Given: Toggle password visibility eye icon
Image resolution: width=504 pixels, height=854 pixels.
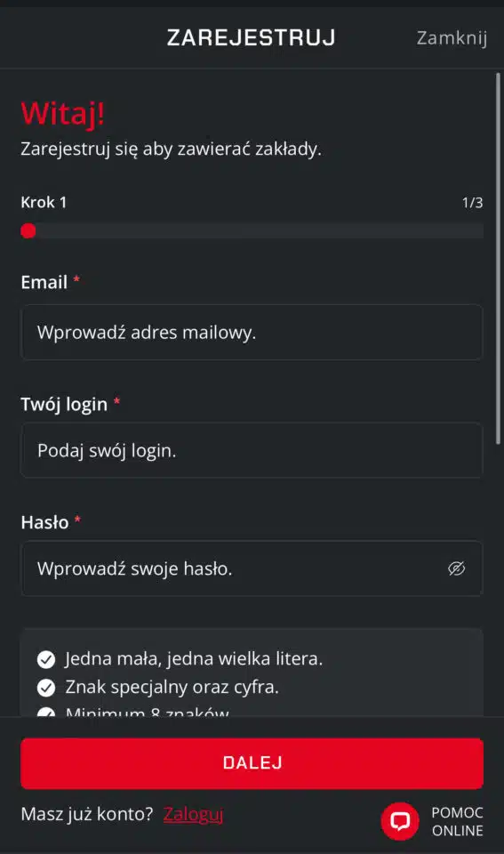Looking at the screenshot, I should 456,568.
